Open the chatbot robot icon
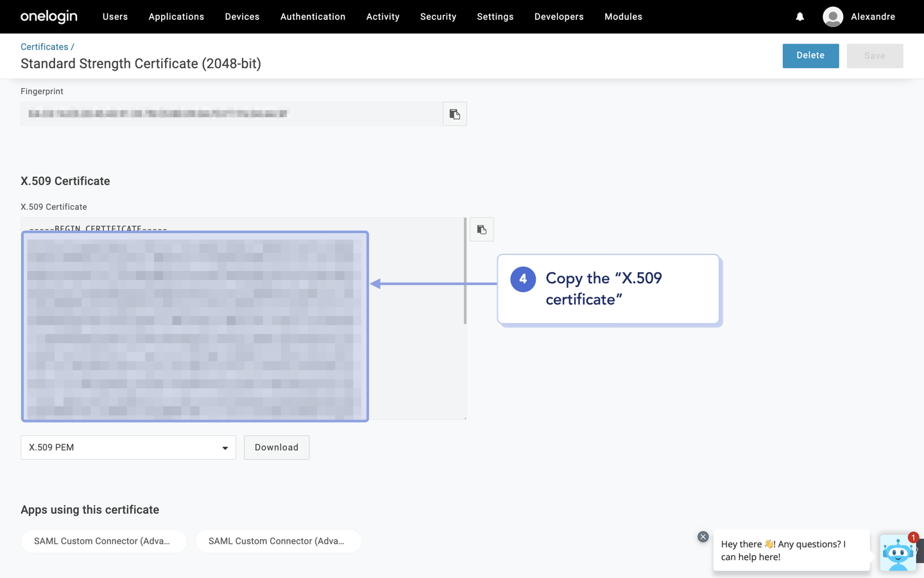The height and width of the screenshot is (578, 924). pyautogui.click(x=897, y=552)
